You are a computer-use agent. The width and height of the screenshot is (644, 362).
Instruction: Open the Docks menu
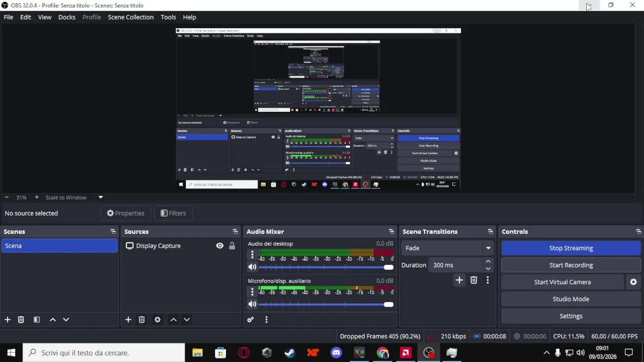pyautogui.click(x=67, y=17)
